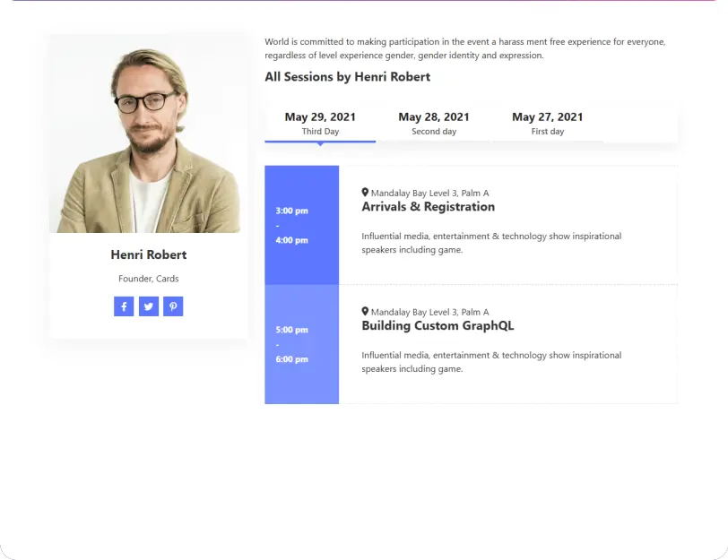Click location pin icon for Building Custom GraphQL
The image size is (728, 560).
pos(365,311)
